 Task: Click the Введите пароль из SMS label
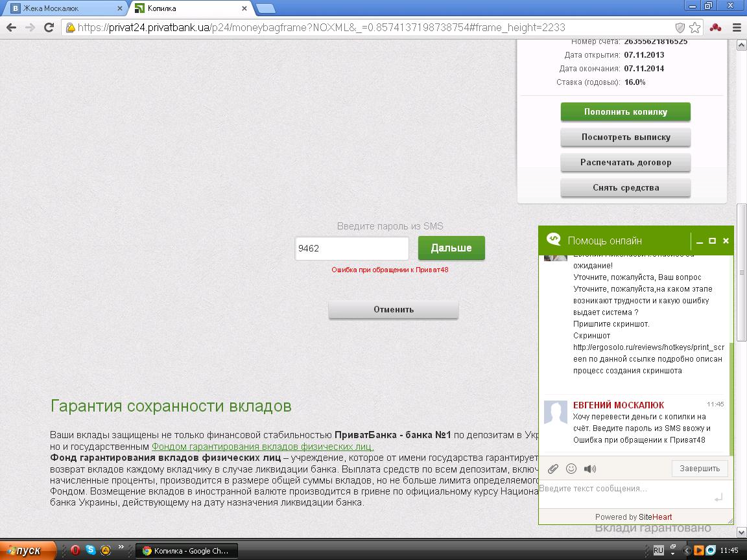[x=390, y=226]
